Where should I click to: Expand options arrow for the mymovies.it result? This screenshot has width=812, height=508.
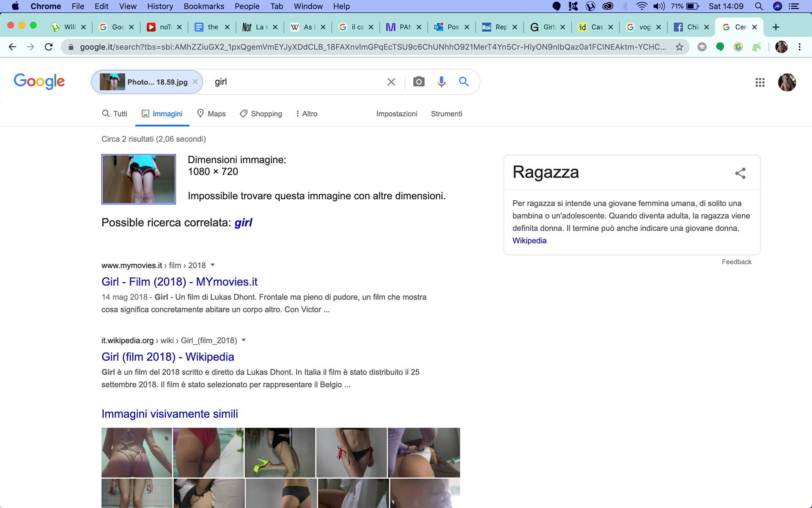pos(213,265)
